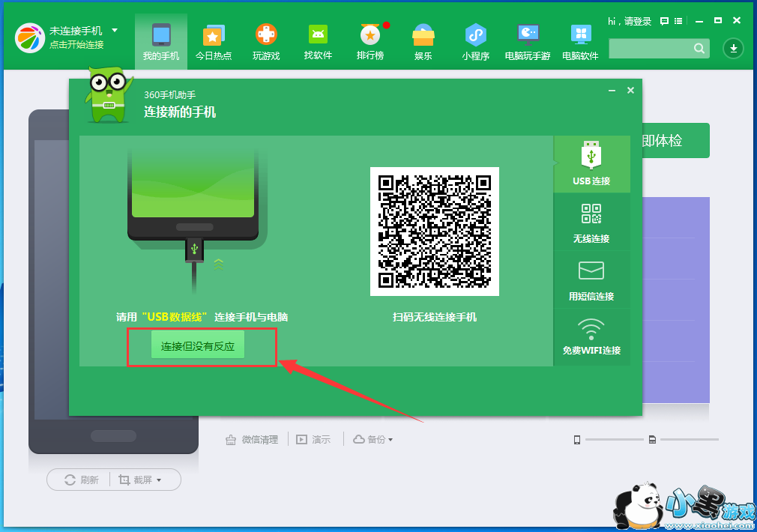Click the hi, 请登录 login link
The height and width of the screenshot is (532, 757).
click(630, 21)
